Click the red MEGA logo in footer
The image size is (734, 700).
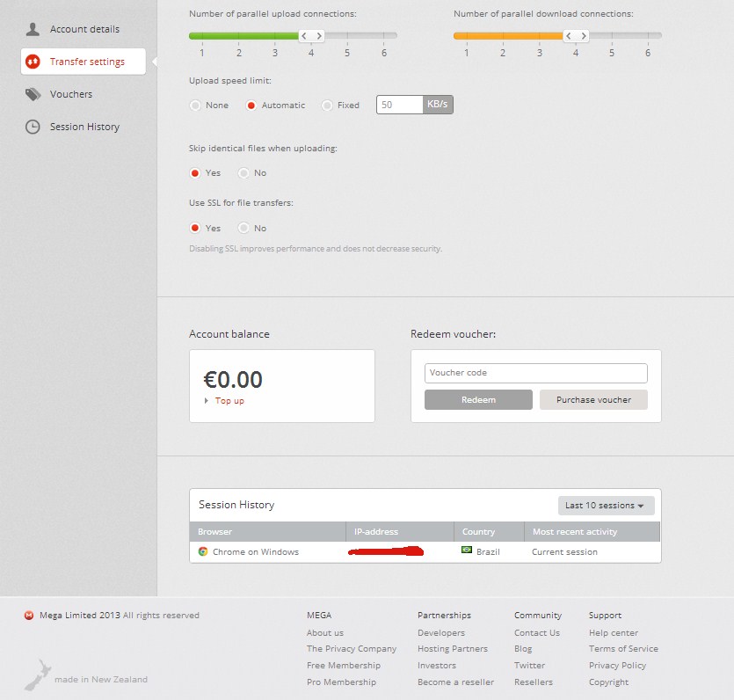[x=29, y=616]
